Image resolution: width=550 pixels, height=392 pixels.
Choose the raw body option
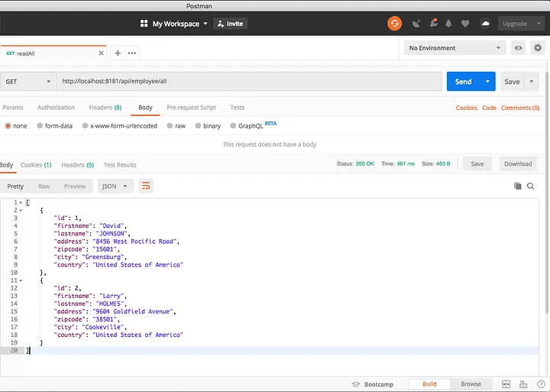point(170,126)
